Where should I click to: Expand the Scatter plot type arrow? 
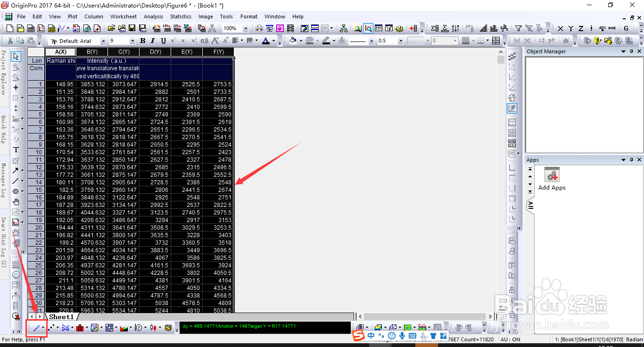click(58, 327)
